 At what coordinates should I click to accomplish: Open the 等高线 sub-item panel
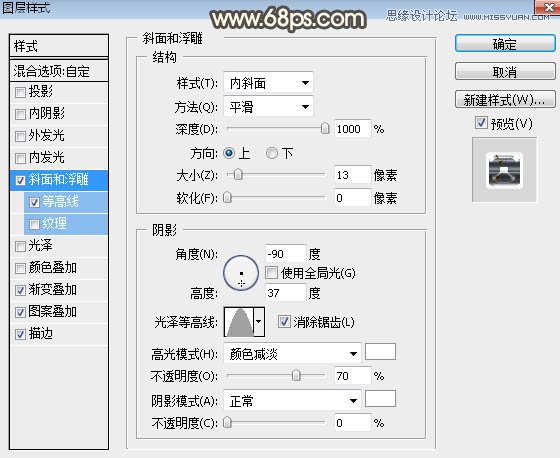point(60,201)
